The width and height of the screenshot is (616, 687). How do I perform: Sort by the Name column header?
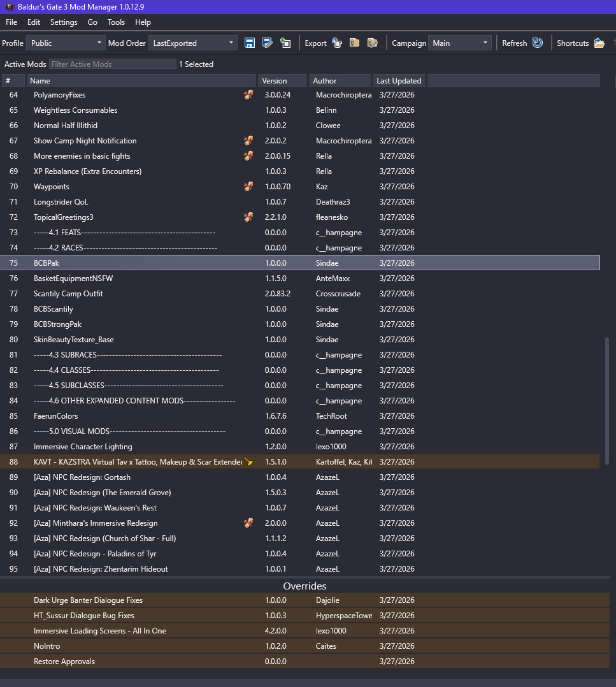click(x=141, y=80)
